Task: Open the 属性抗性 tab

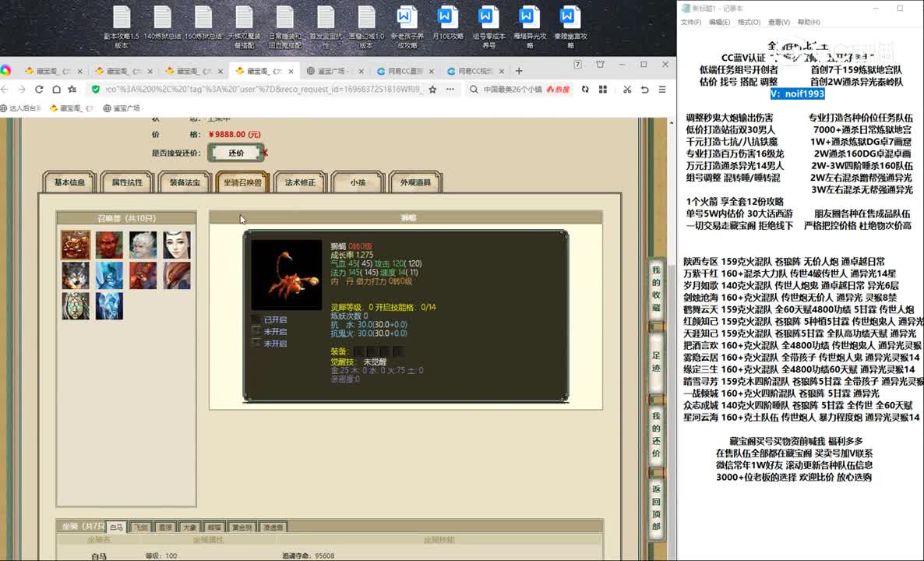Action: click(127, 182)
